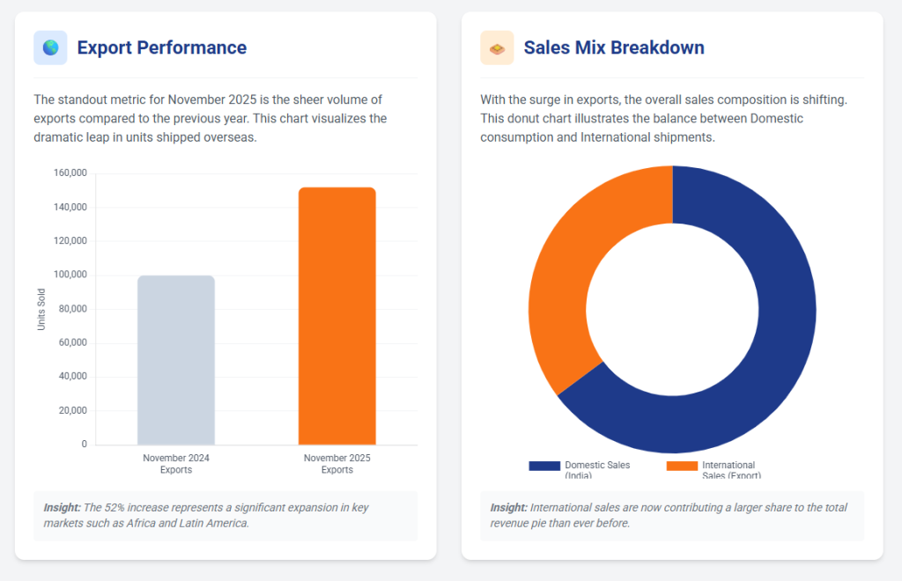The width and height of the screenshot is (902, 588).
Task: Click the Sales Mix Breakdown heading
Action: click(614, 48)
